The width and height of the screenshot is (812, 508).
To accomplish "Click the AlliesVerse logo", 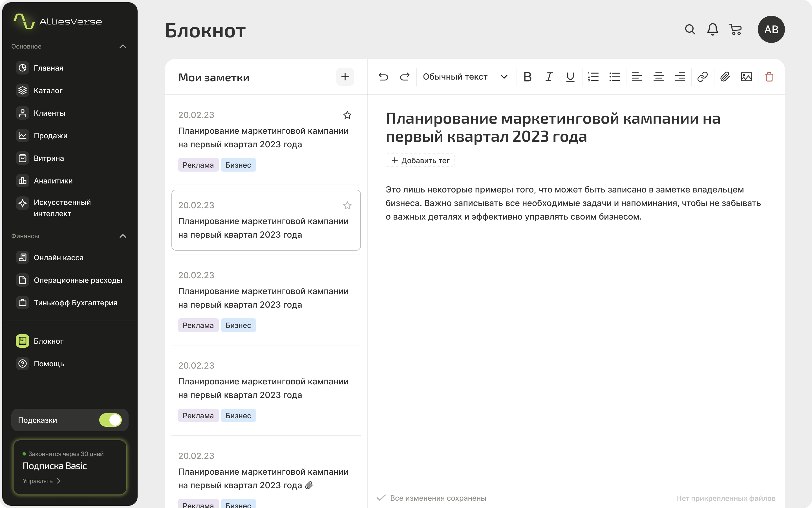I will 58,21.
